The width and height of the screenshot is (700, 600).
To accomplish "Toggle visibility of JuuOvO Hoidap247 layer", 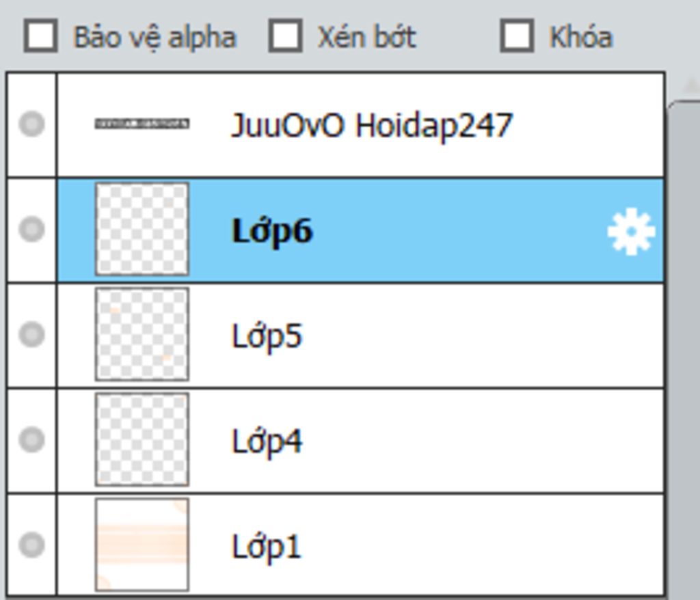I will click(x=31, y=124).
